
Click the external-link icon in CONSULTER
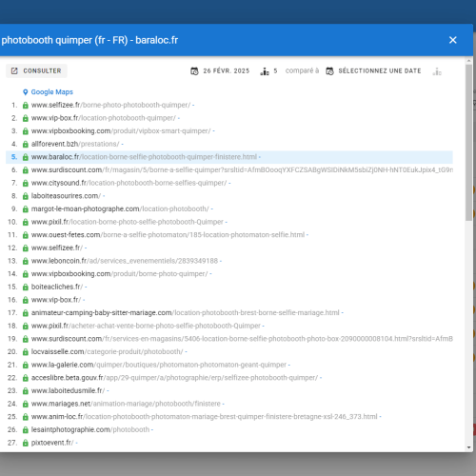pos(14,70)
